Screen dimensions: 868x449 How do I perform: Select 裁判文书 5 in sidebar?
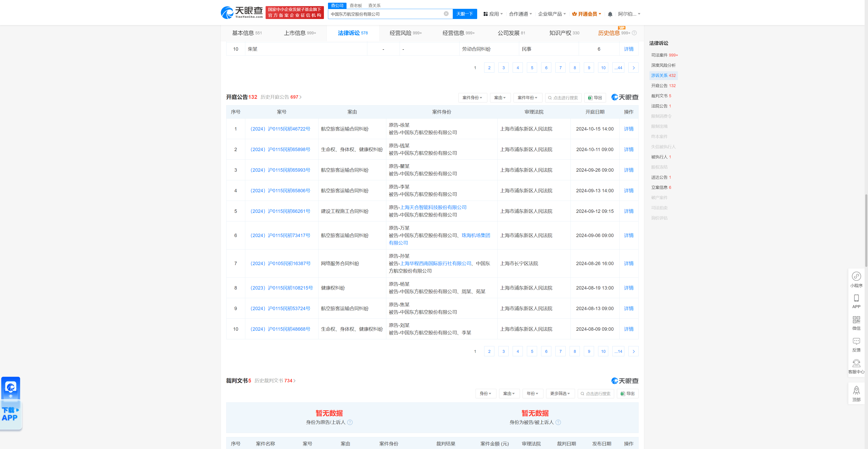click(661, 96)
